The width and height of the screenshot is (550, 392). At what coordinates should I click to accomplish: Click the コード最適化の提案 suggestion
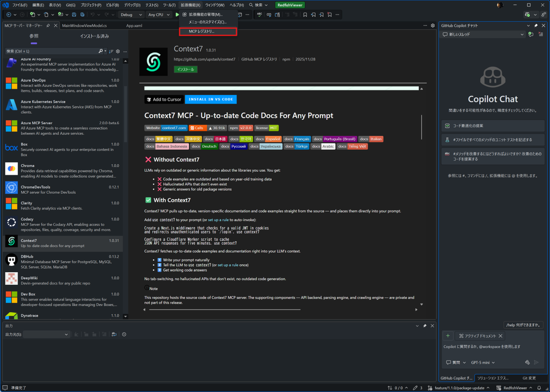tap(493, 126)
